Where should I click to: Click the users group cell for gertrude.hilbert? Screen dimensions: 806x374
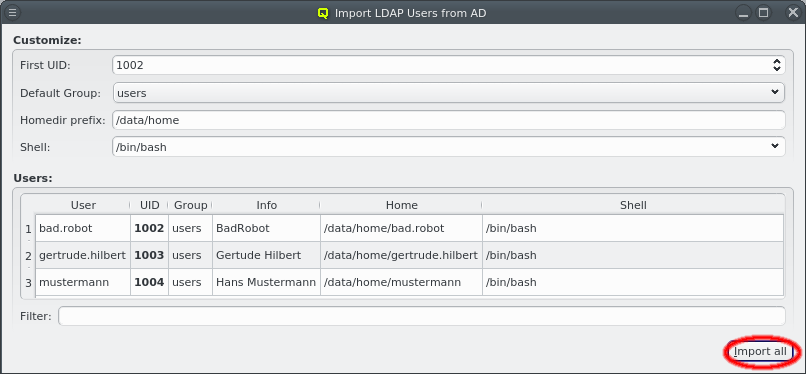tap(190, 255)
